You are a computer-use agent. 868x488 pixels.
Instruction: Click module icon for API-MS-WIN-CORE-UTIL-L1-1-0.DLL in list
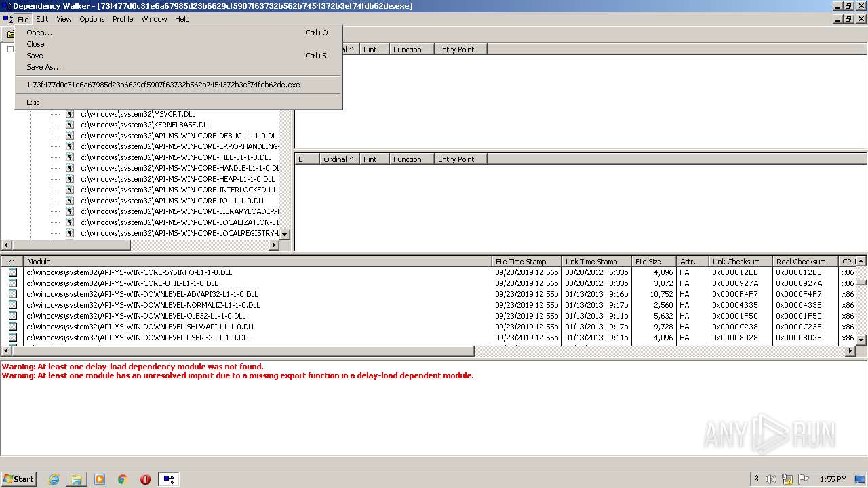tap(12, 283)
